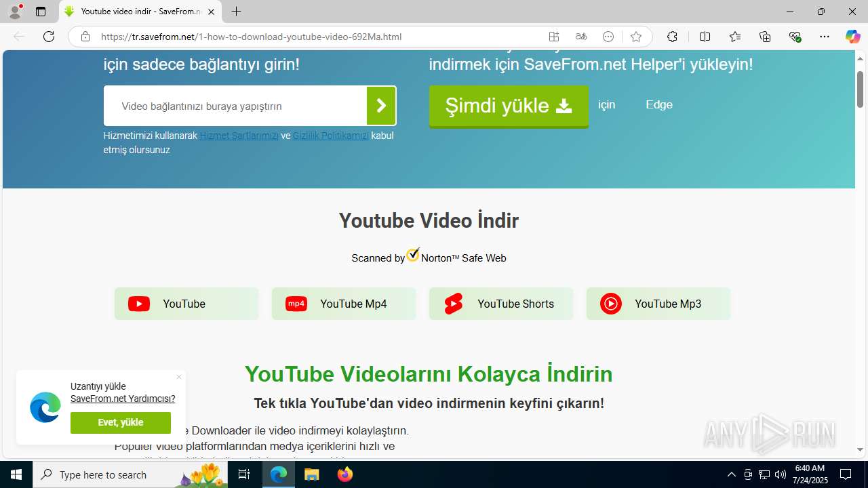Open the Hizmet Şartlarımızı link
868x488 pixels.
point(239,136)
